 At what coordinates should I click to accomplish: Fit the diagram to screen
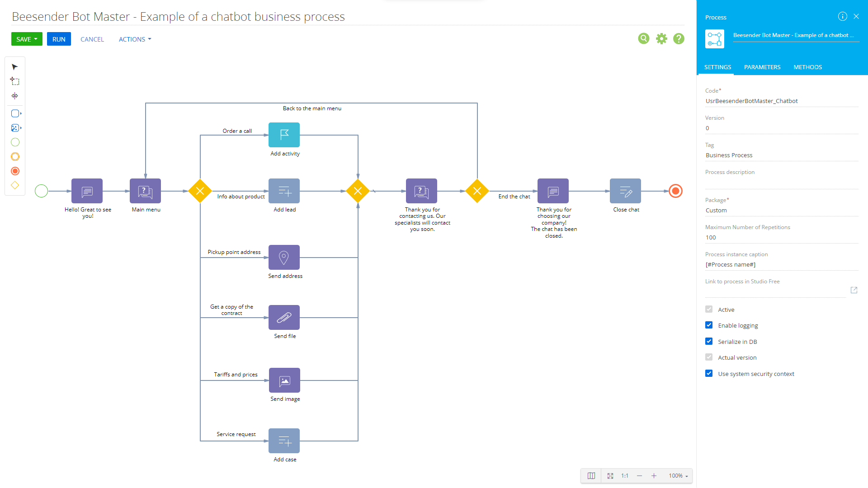610,476
